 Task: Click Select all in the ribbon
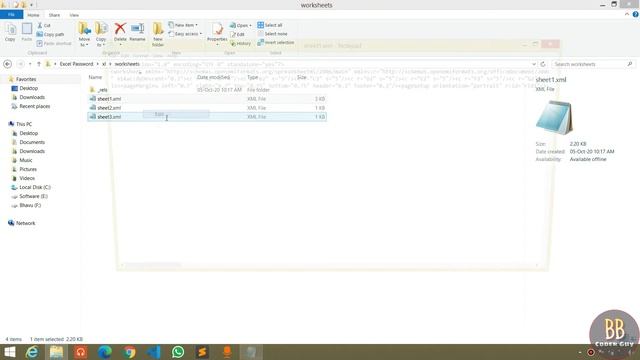pyautogui.click(x=270, y=25)
